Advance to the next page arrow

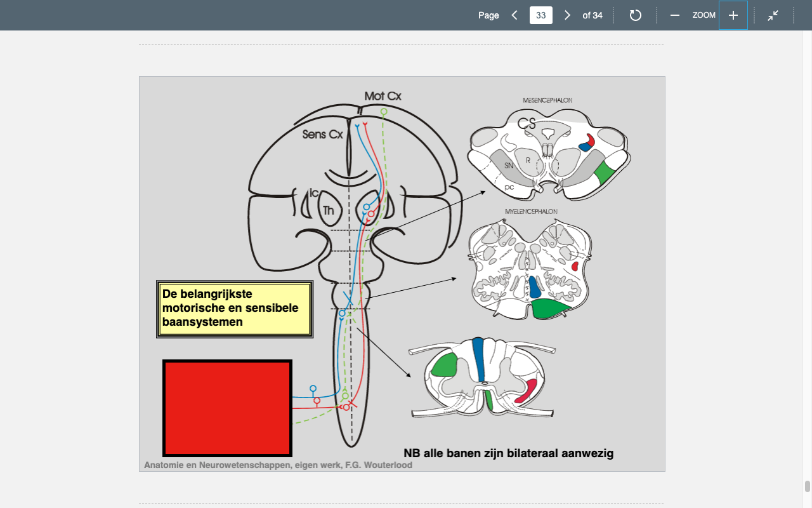pyautogui.click(x=567, y=15)
